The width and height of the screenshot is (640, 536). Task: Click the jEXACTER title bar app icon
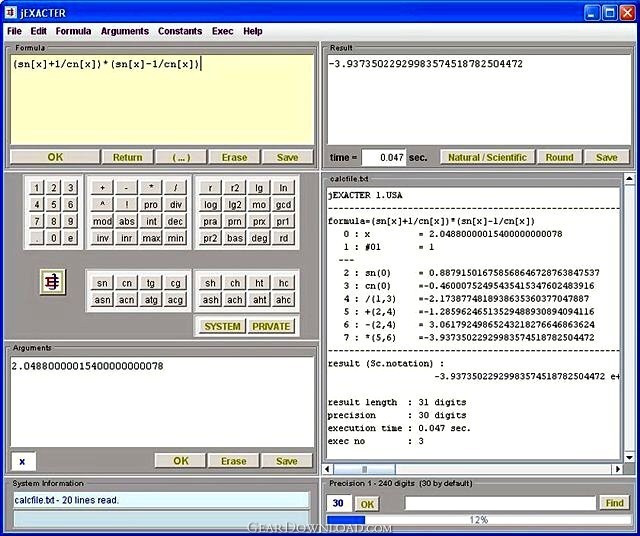click(x=11, y=13)
